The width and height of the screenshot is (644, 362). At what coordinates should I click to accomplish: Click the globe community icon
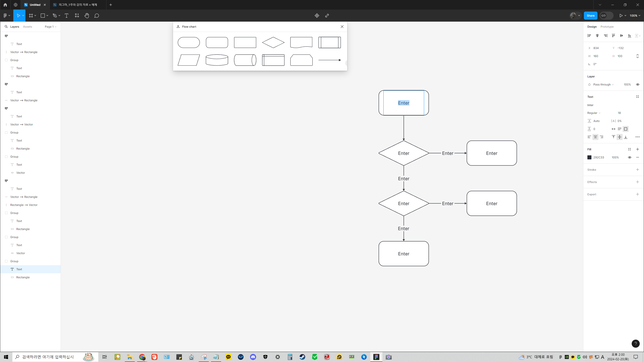16,5
